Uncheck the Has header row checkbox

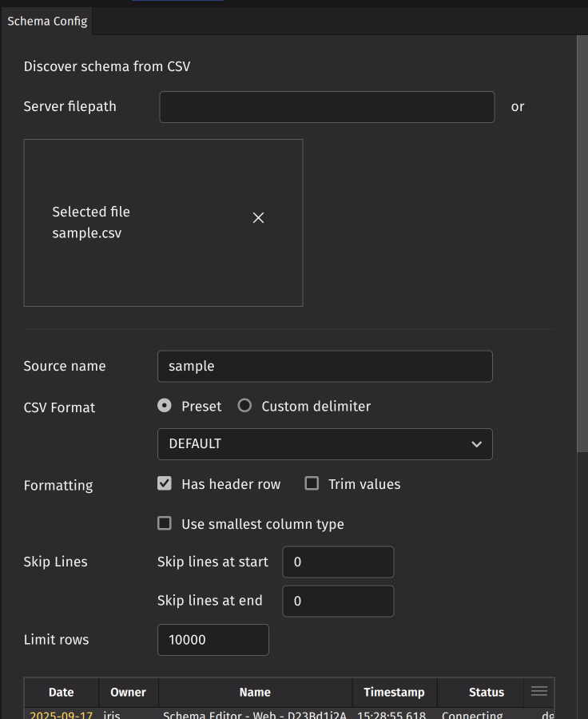tap(165, 484)
